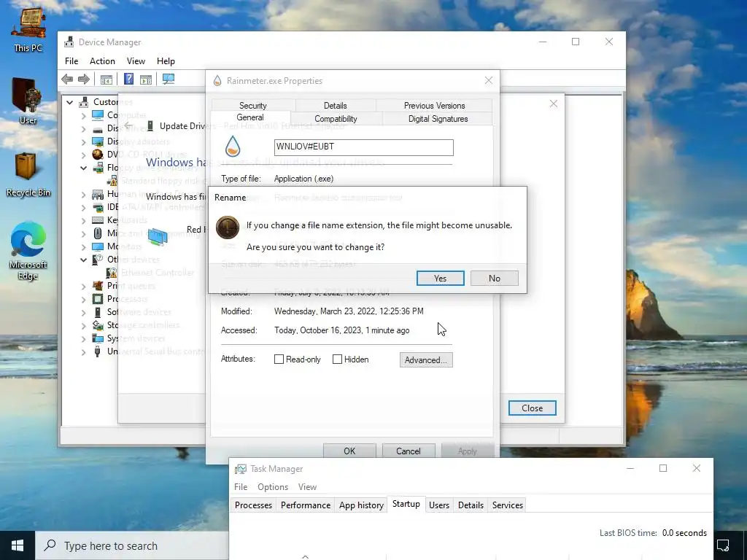Screen dimensions: 747x560
Task: Select the Display adapters icon in device tree
Action: coord(98,141)
